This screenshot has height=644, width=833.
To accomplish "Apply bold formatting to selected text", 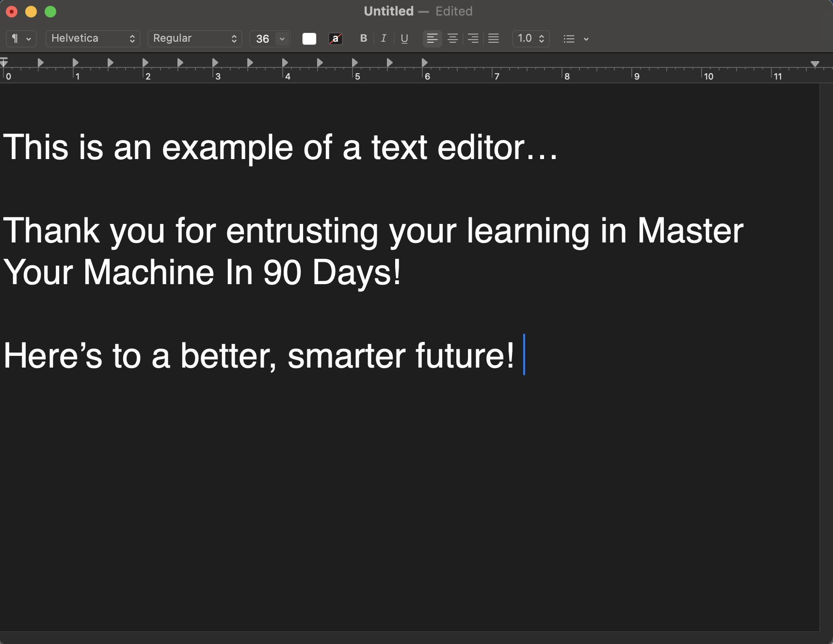I will 363,38.
